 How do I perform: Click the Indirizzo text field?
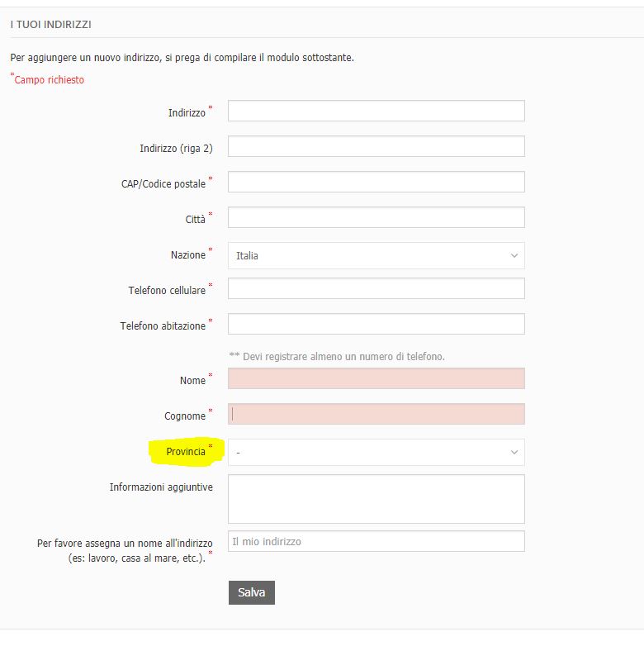[x=376, y=111]
